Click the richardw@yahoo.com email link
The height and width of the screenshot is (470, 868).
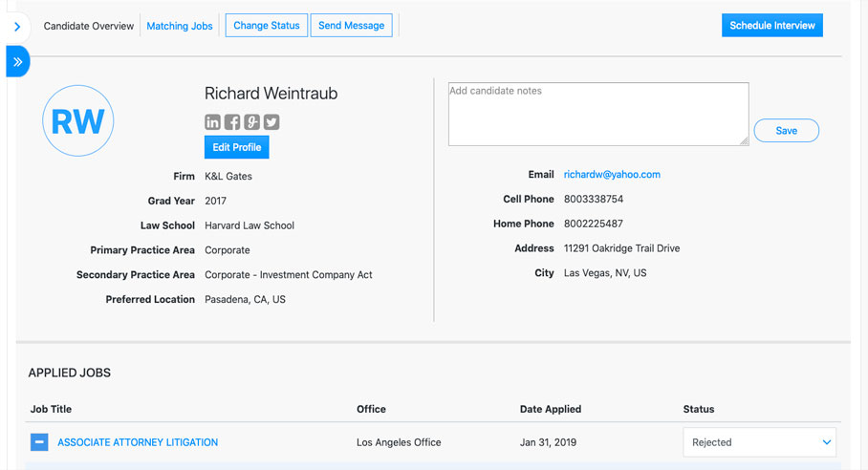tap(612, 175)
